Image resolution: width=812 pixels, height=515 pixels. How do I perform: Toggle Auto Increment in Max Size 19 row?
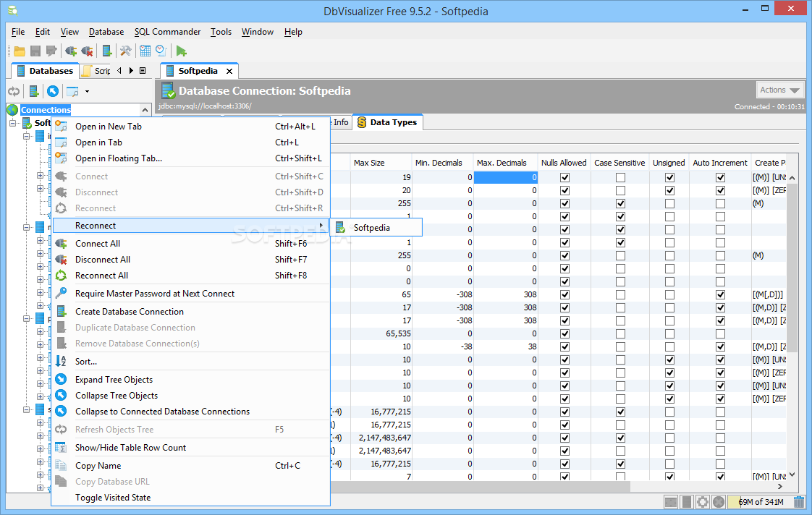(x=720, y=177)
